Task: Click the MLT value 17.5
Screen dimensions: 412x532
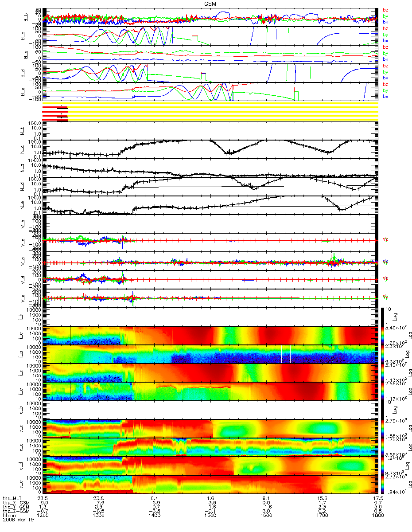Action: pos(377,498)
